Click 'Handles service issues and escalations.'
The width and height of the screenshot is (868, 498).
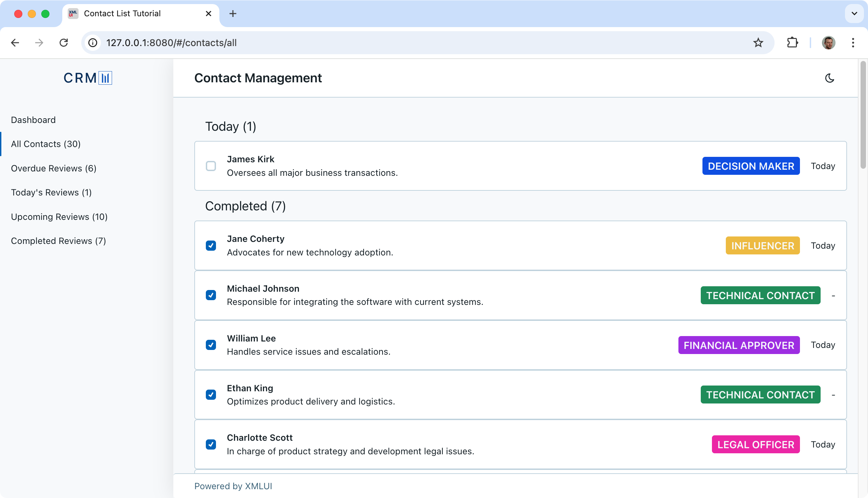click(309, 352)
